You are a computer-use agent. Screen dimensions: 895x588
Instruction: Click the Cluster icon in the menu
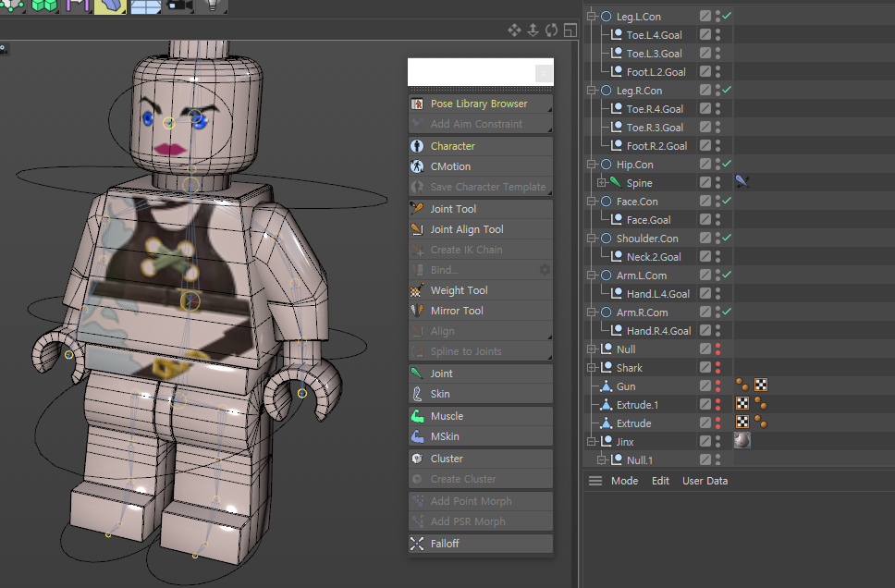417,459
